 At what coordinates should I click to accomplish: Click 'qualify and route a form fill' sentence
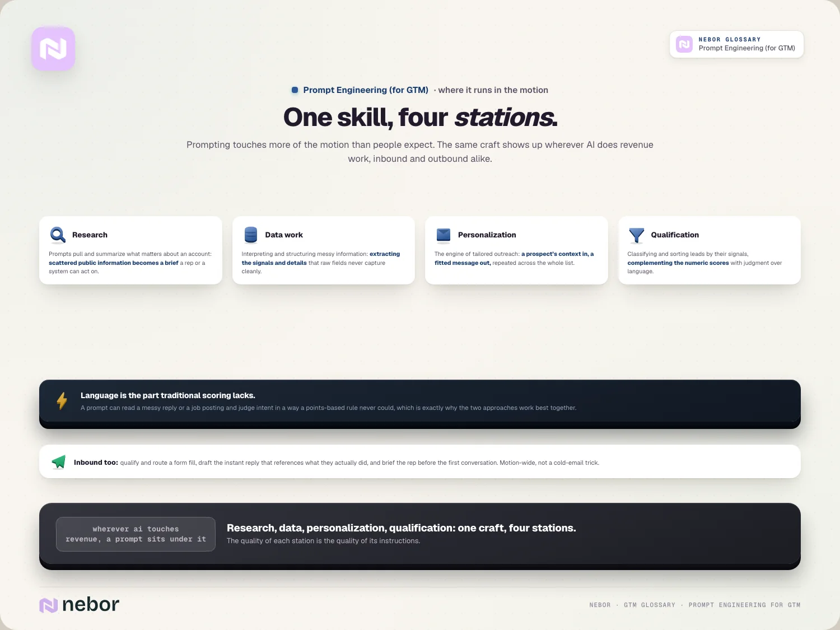click(360, 463)
